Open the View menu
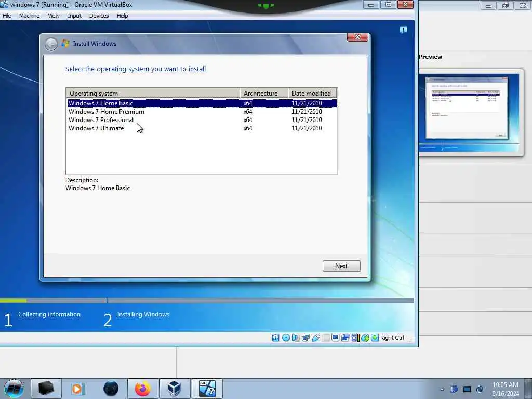This screenshot has width=532, height=399. (54, 16)
